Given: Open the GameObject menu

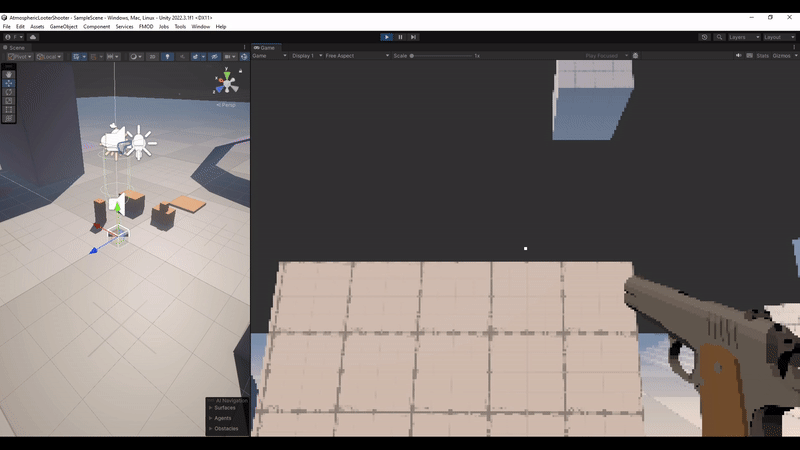Looking at the screenshot, I should (x=63, y=26).
